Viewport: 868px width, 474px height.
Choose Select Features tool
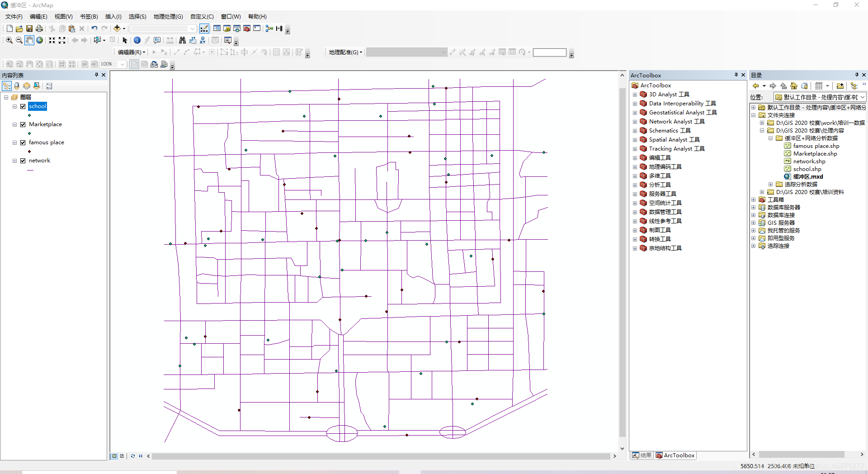pos(97,40)
